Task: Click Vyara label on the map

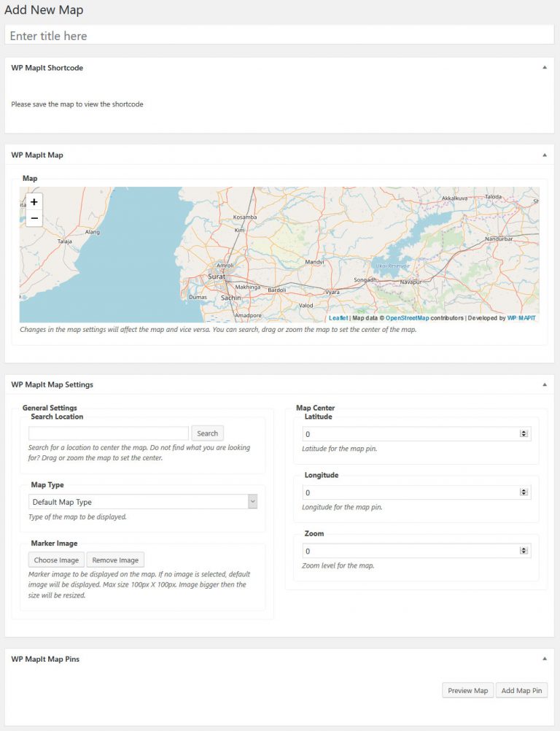Action: [332, 293]
